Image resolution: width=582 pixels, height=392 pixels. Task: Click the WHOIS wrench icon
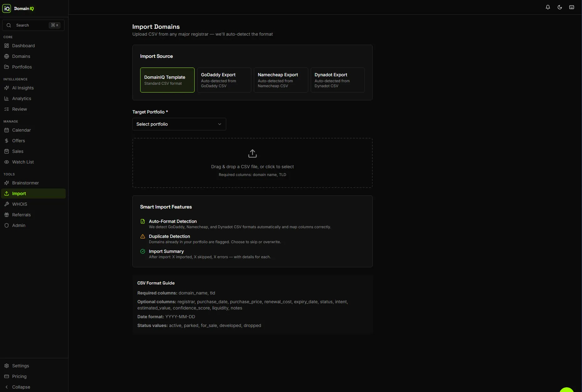pyautogui.click(x=7, y=204)
